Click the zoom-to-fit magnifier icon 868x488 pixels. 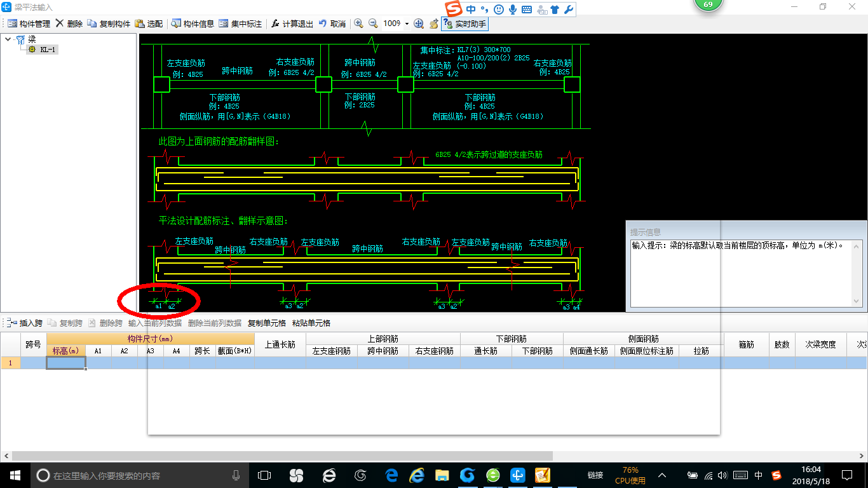[x=419, y=24]
